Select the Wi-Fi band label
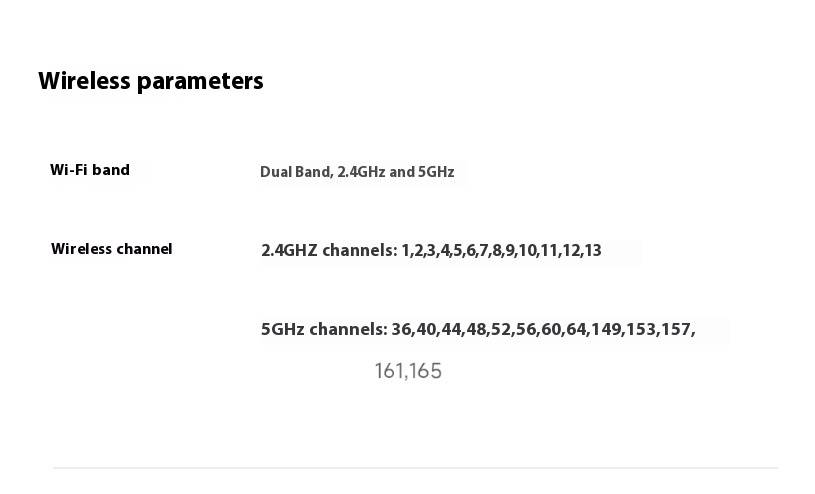This screenshot has width=815, height=494. (x=90, y=170)
